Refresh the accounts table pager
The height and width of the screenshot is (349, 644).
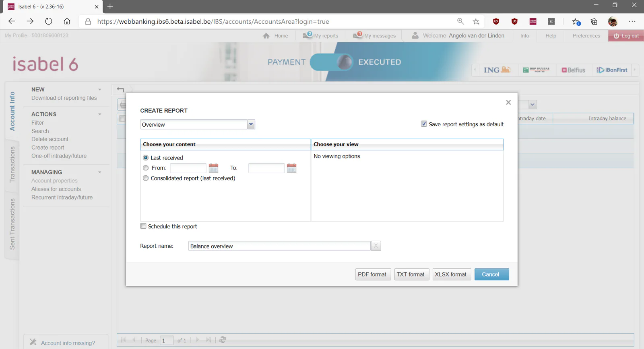pyautogui.click(x=223, y=340)
